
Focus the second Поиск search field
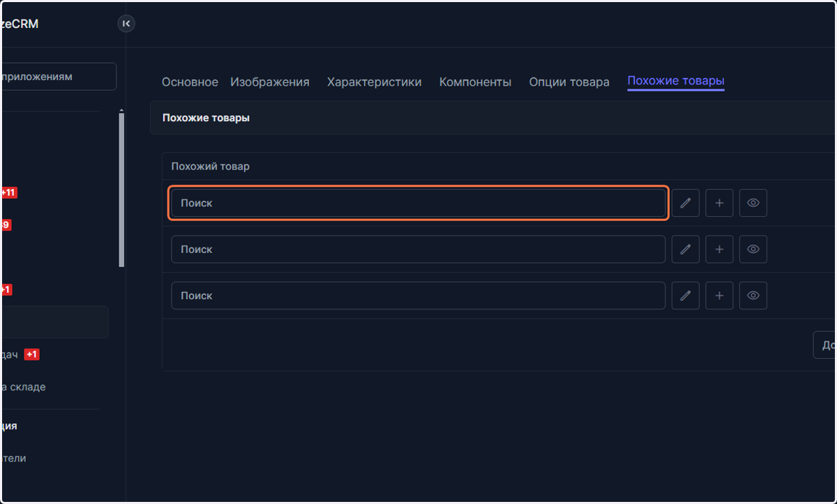pos(418,249)
